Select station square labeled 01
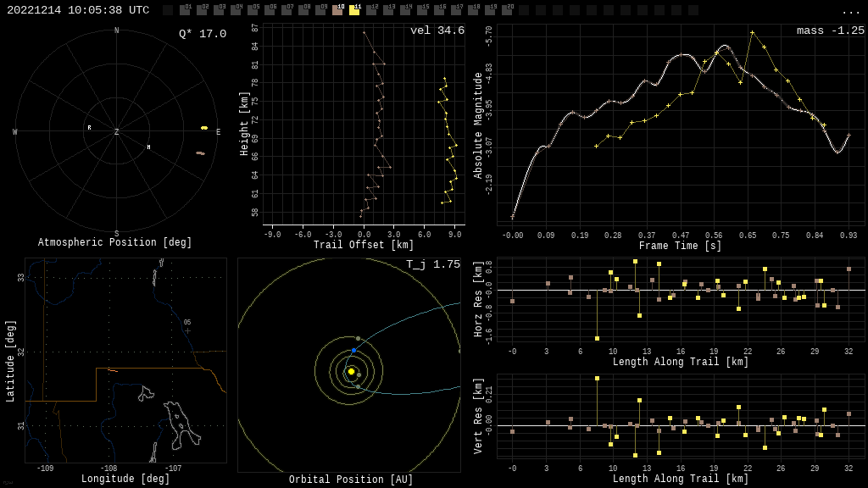The height and width of the screenshot is (488, 868). (x=184, y=10)
